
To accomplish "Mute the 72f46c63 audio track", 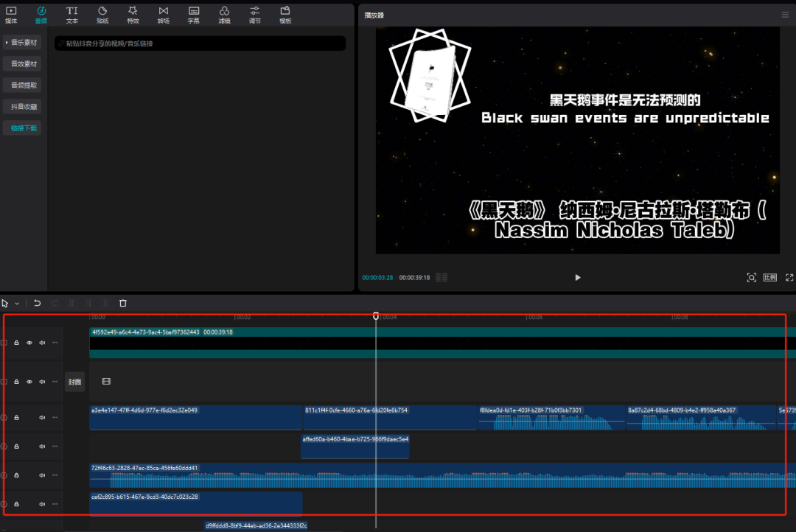I will click(x=42, y=475).
